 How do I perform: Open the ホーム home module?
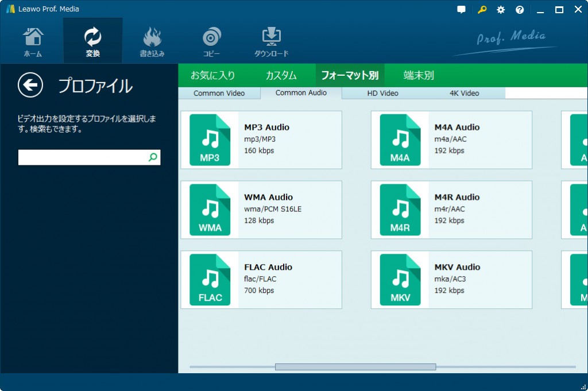33,41
